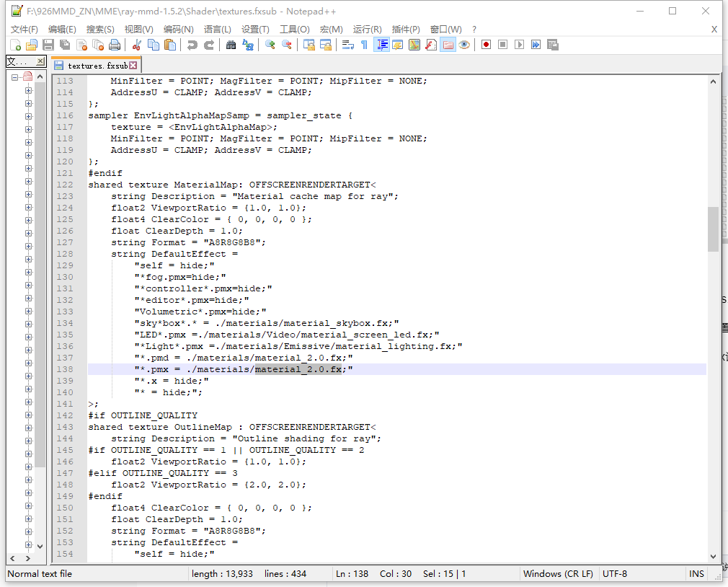
Task: Open the user defined language icon
Action: [397, 45]
